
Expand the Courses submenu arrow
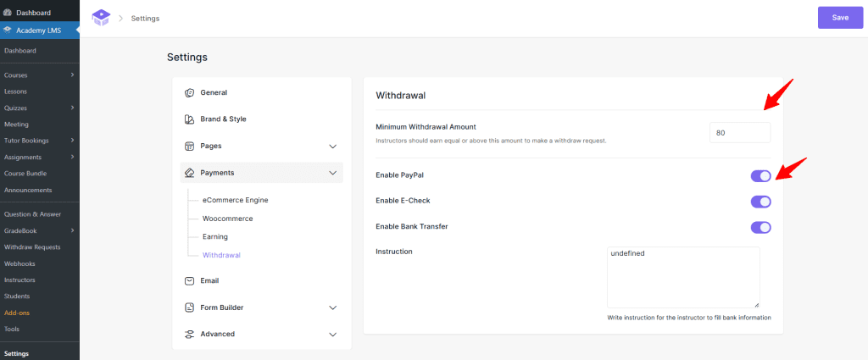click(73, 75)
